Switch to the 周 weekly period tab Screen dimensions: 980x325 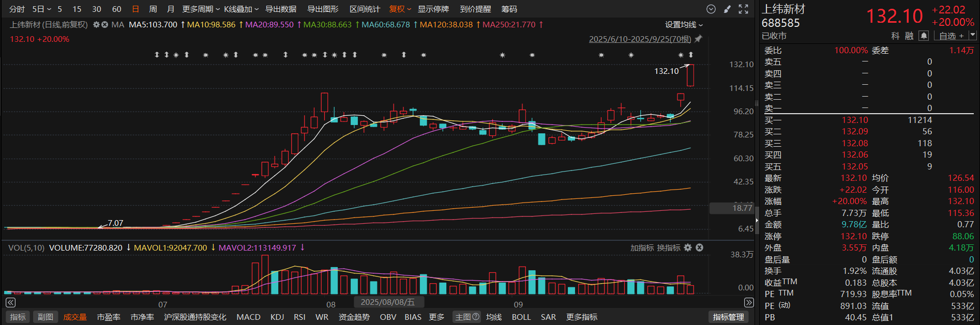tap(153, 9)
